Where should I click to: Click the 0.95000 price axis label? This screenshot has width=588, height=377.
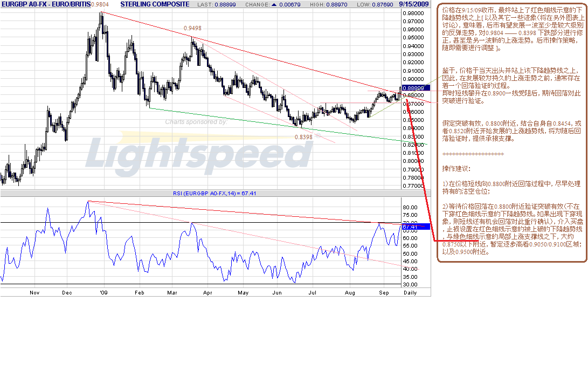[413, 38]
